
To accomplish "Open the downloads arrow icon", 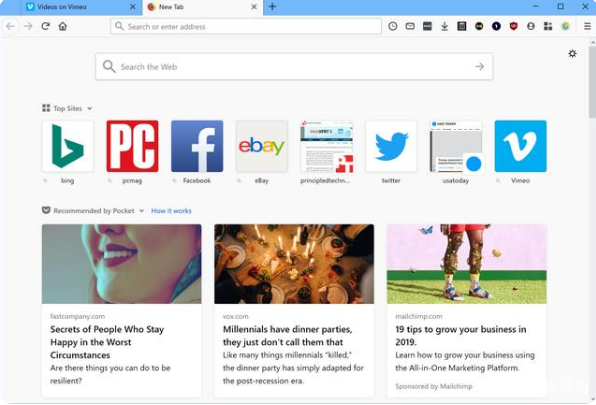I will 444,26.
